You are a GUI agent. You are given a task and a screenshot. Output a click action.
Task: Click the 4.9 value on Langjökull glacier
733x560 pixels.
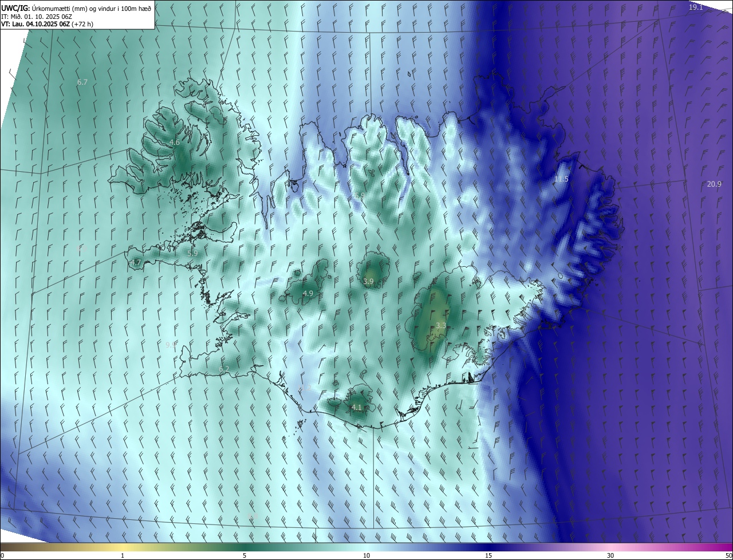pyautogui.click(x=308, y=293)
